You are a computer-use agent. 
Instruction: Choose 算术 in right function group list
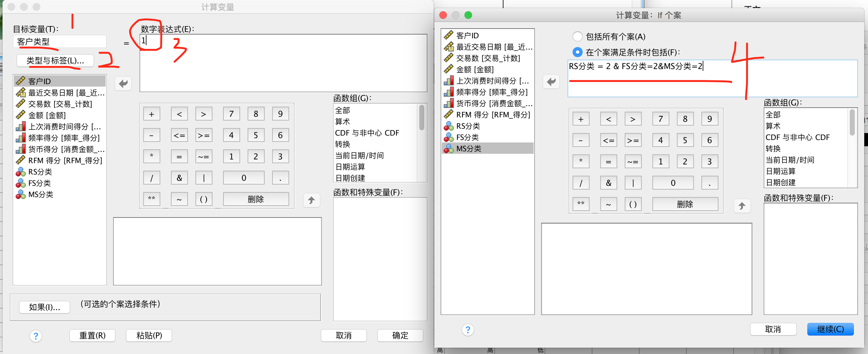(x=773, y=126)
